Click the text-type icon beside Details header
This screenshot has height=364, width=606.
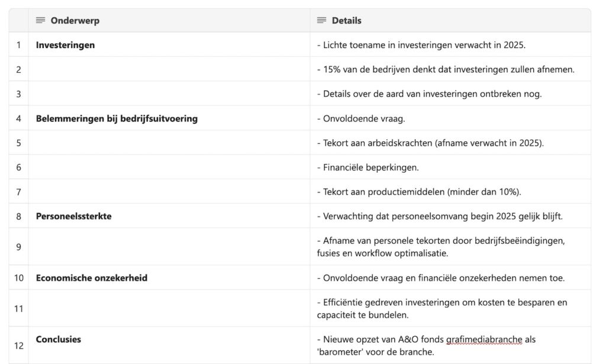(x=321, y=20)
